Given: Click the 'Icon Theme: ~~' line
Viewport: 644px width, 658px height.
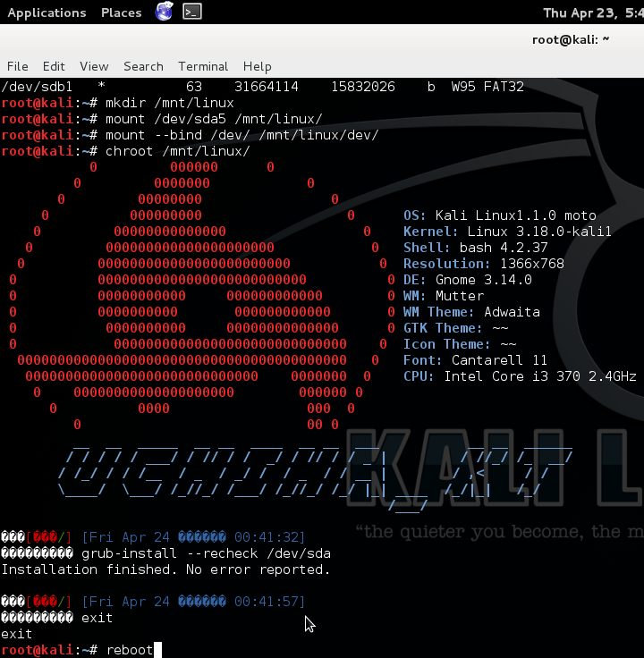Looking at the screenshot, I should [460, 344].
